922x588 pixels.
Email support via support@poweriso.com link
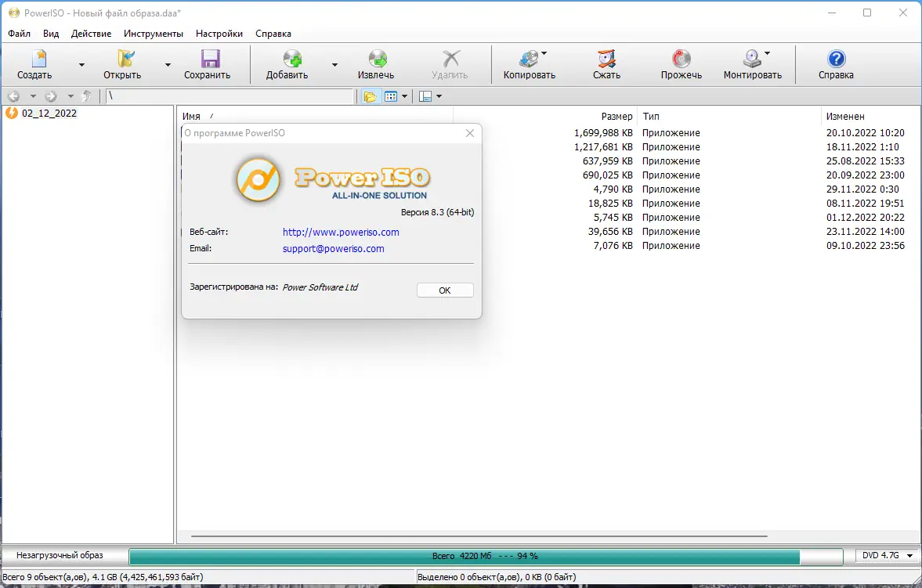333,248
